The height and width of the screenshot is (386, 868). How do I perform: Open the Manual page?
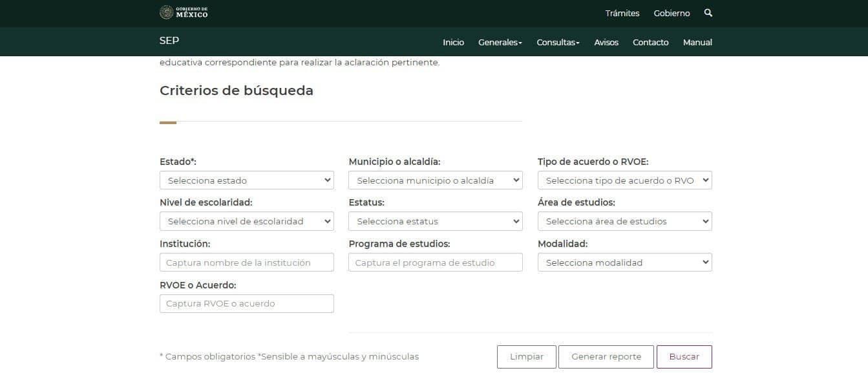pyautogui.click(x=697, y=42)
